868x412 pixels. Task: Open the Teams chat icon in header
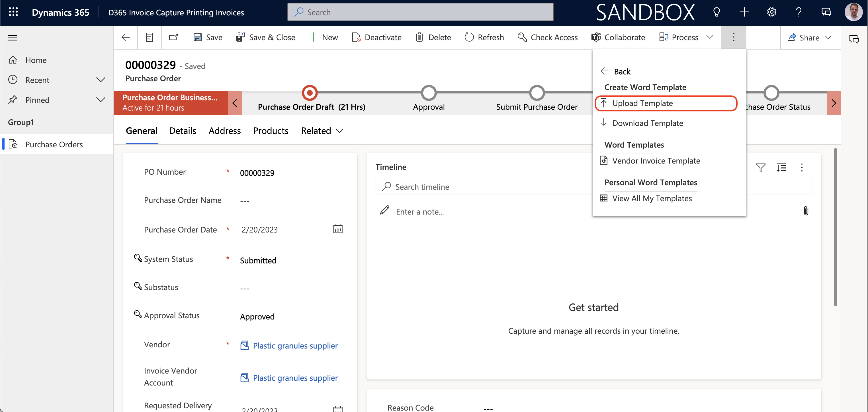coord(826,13)
